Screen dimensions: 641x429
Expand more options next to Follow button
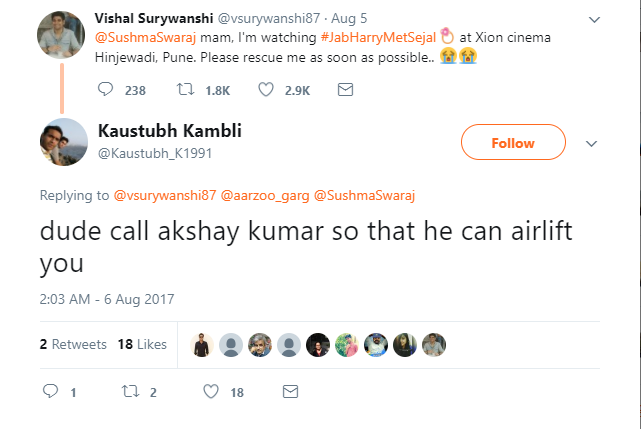(591, 143)
